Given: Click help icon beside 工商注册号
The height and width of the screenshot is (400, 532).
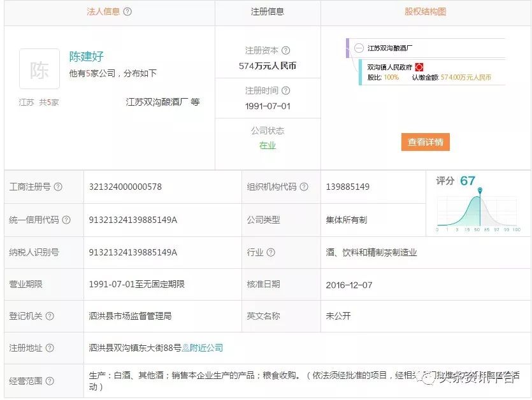Looking at the screenshot, I should coord(58,187).
